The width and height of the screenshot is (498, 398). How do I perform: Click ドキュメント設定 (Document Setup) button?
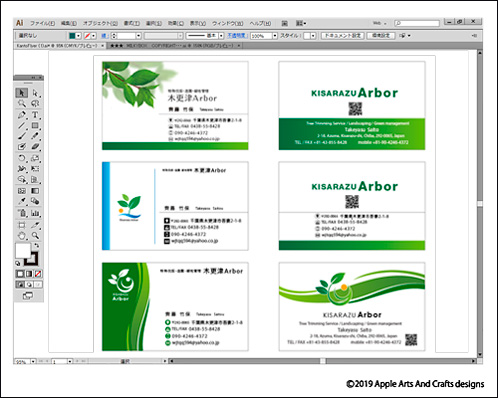[x=342, y=36]
